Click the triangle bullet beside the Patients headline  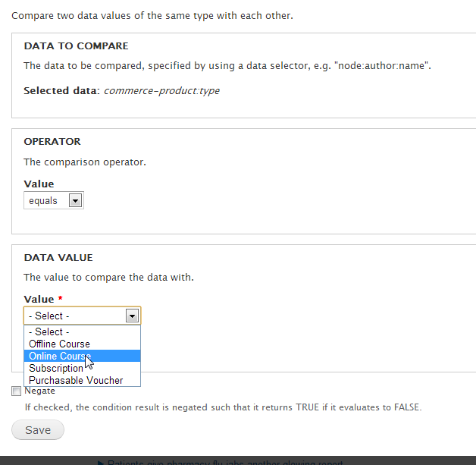click(102, 462)
